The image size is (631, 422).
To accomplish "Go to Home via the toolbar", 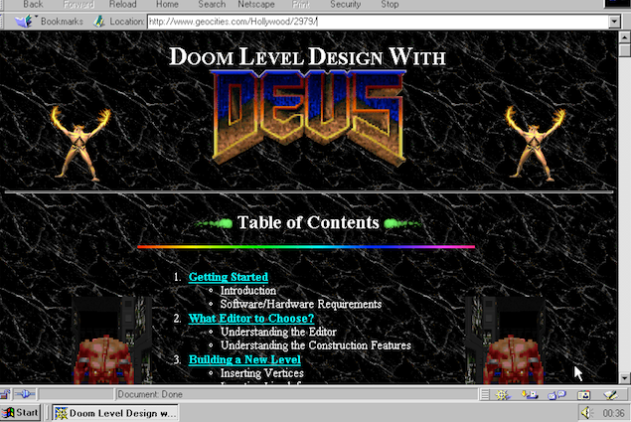I will (x=167, y=4).
